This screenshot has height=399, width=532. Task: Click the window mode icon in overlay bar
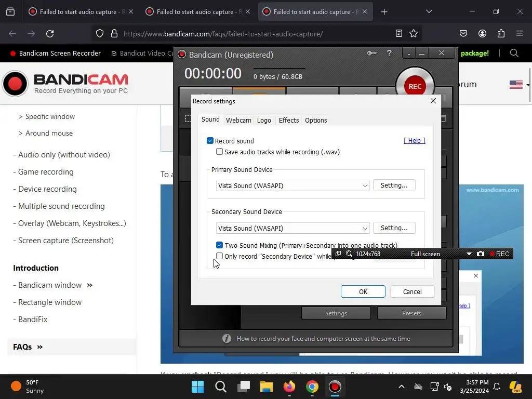(x=338, y=254)
